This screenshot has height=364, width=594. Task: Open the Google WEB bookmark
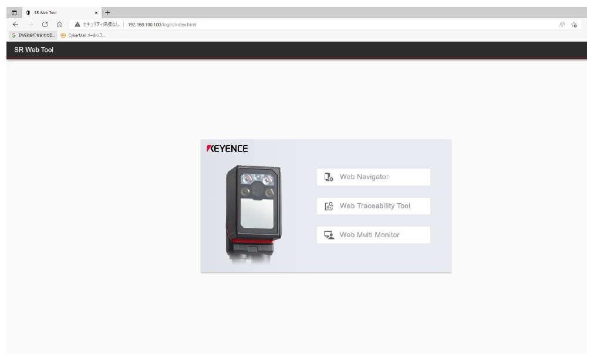(x=33, y=35)
